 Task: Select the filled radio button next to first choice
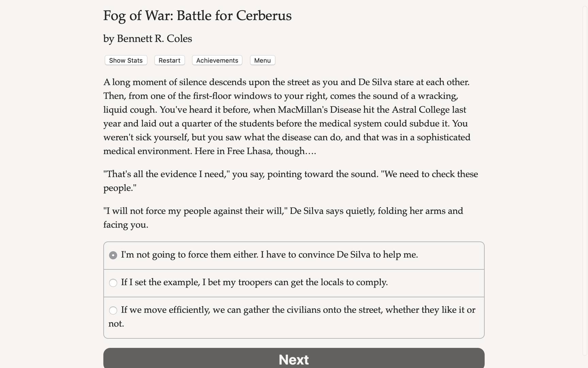[113, 255]
